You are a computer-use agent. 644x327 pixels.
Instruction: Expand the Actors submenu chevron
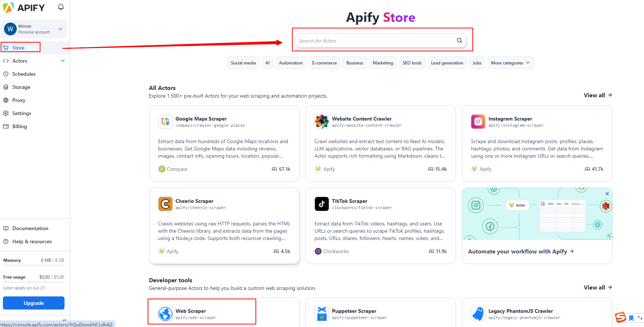[x=63, y=61]
